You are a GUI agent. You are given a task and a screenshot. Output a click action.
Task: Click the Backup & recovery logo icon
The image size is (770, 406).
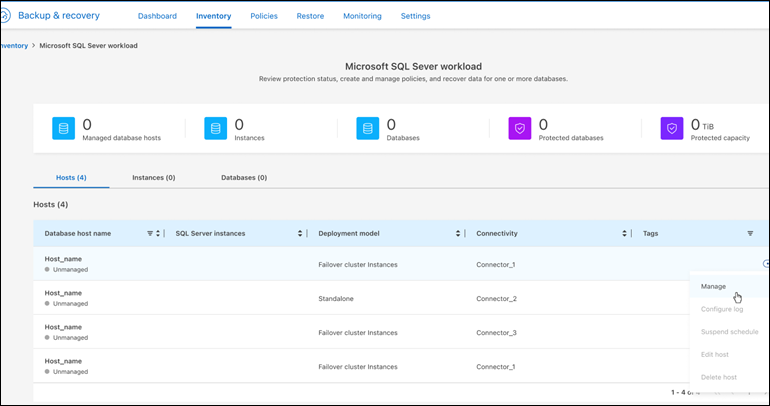[4, 15]
